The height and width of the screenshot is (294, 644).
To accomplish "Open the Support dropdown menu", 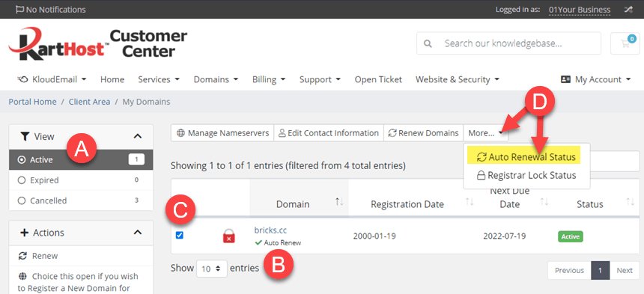I will (x=320, y=79).
